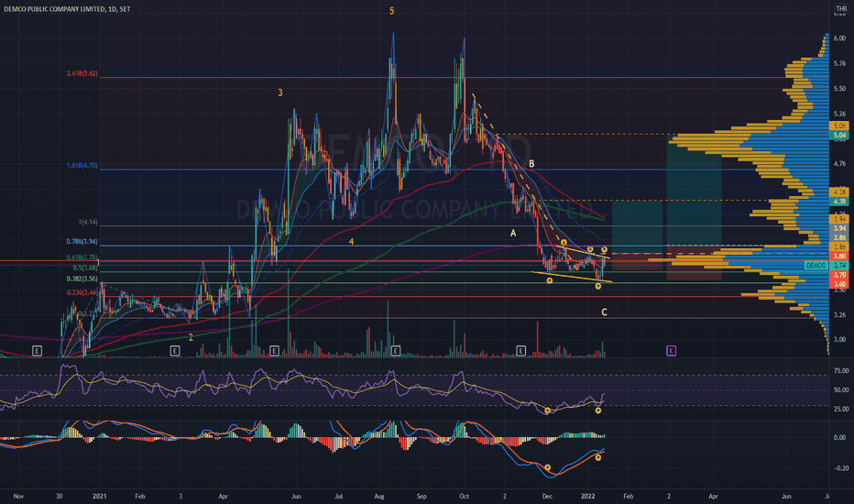This screenshot has width=854, height=504.
Task: Select the corrective wave A label
Action: (x=512, y=233)
